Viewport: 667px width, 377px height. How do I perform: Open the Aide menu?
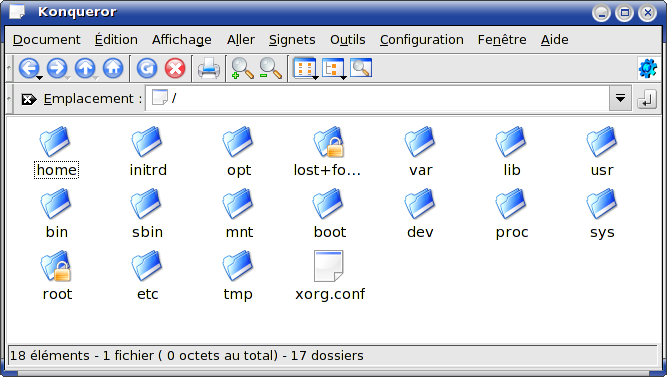(x=554, y=40)
